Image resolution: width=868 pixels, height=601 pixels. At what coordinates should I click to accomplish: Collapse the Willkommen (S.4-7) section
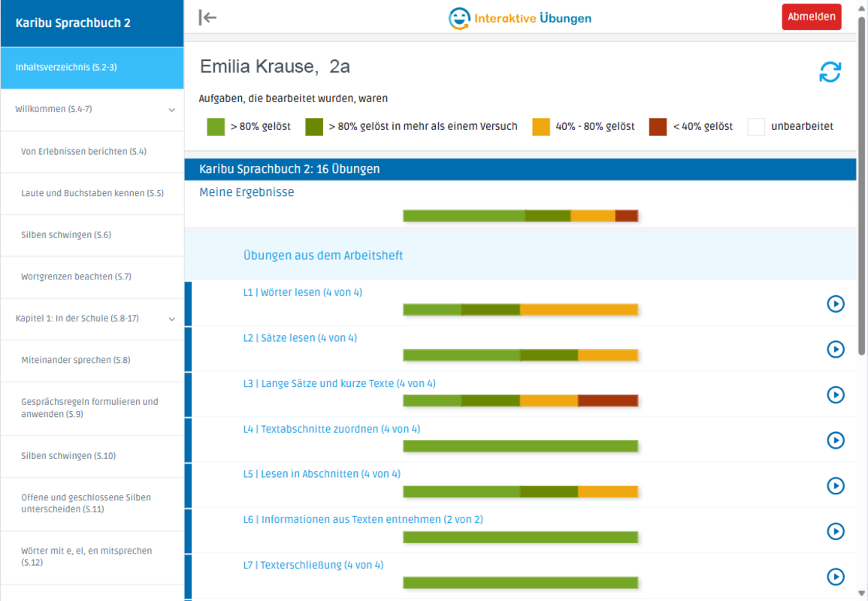point(171,110)
